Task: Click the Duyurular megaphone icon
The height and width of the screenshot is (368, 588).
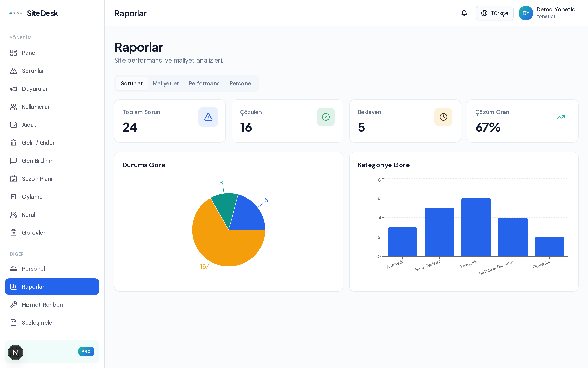Action: point(13,89)
